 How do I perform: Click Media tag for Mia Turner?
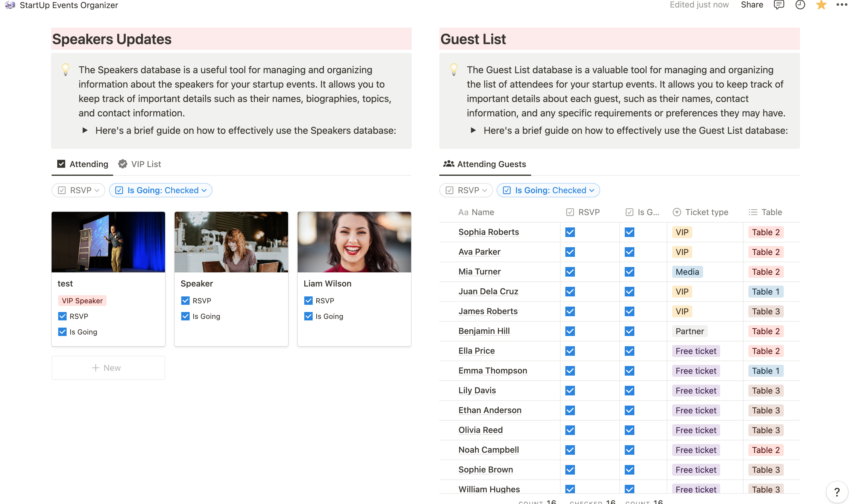tap(687, 272)
